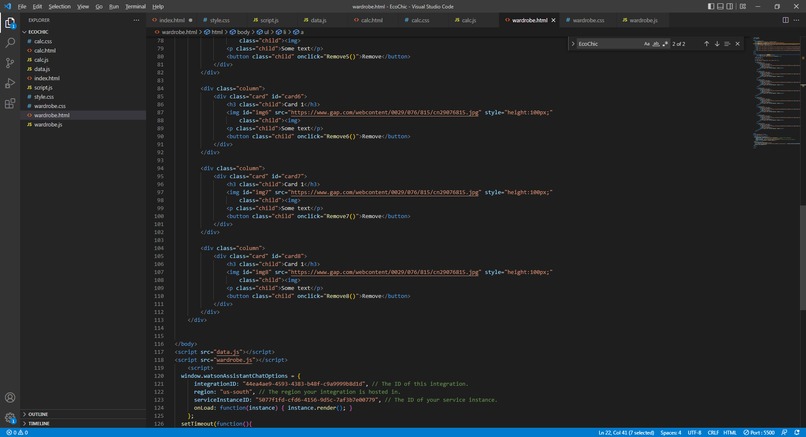The width and height of the screenshot is (806, 437).
Task: Open the Run and Debug view
Action: tap(10, 83)
